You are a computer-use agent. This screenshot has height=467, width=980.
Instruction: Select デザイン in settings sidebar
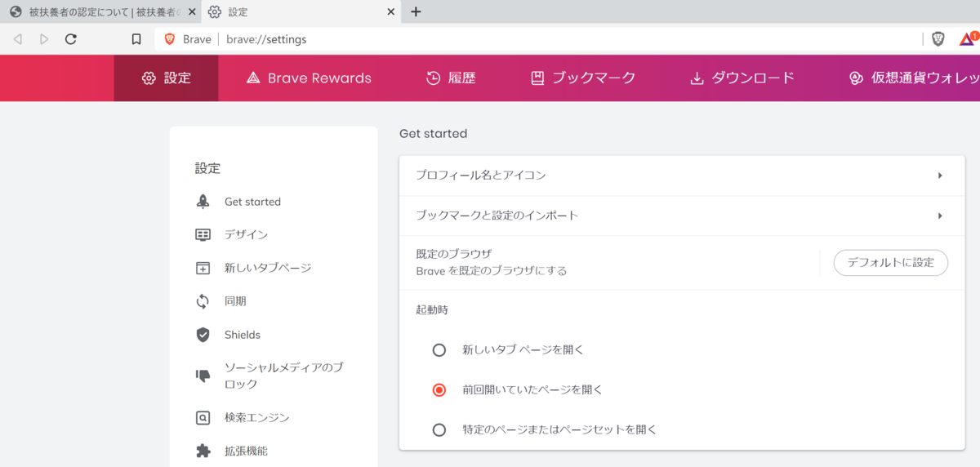click(x=246, y=234)
